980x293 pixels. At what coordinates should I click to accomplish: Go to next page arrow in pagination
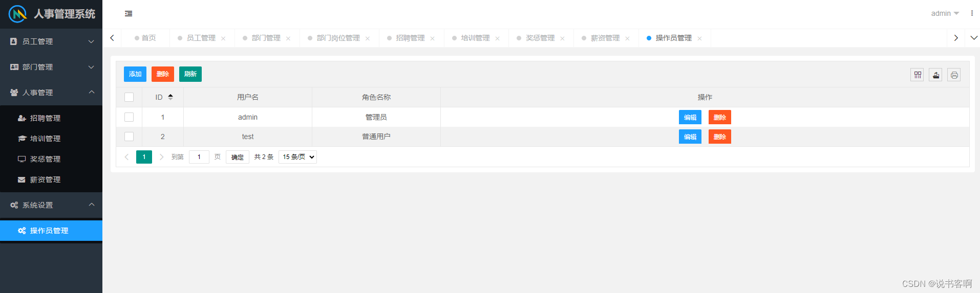[161, 157]
